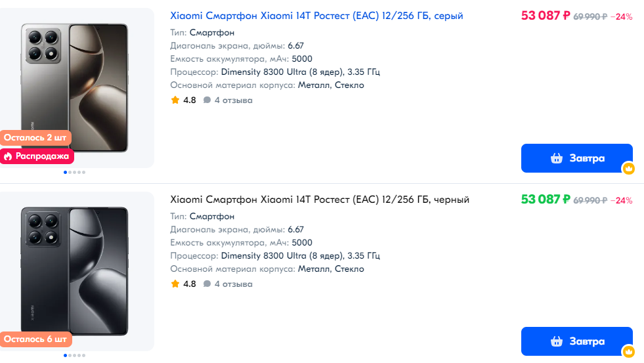Screen dimensions: 644x363
Task: Click the Распродажа flame sale badge
Action: tap(37, 156)
